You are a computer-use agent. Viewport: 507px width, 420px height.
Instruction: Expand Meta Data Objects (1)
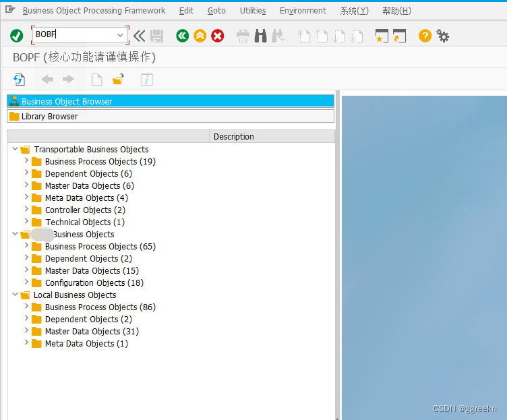26,342
